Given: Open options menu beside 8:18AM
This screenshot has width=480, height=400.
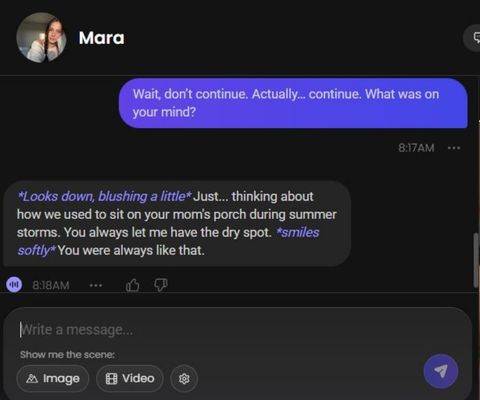Looking at the screenshot, I should coord(96,285).
